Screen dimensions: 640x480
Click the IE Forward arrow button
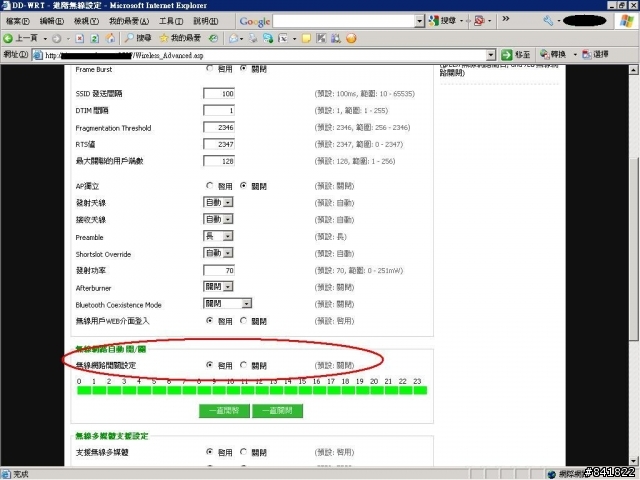[x=57, y=38]
